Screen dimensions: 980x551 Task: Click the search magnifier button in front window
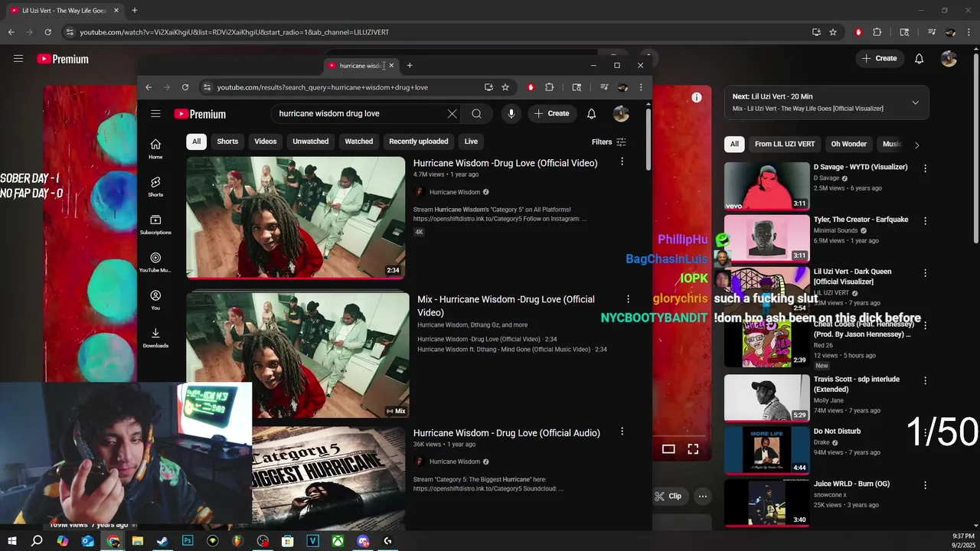pos(476,113)
